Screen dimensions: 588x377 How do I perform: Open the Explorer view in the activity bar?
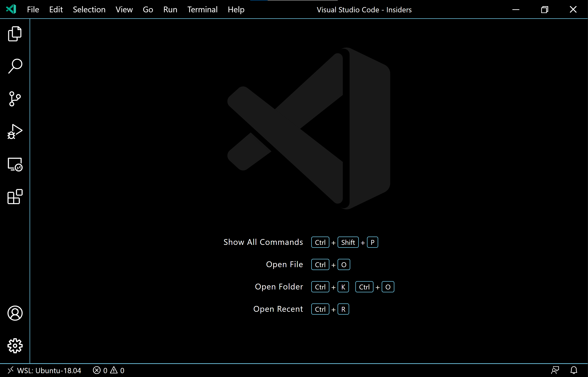15,34
